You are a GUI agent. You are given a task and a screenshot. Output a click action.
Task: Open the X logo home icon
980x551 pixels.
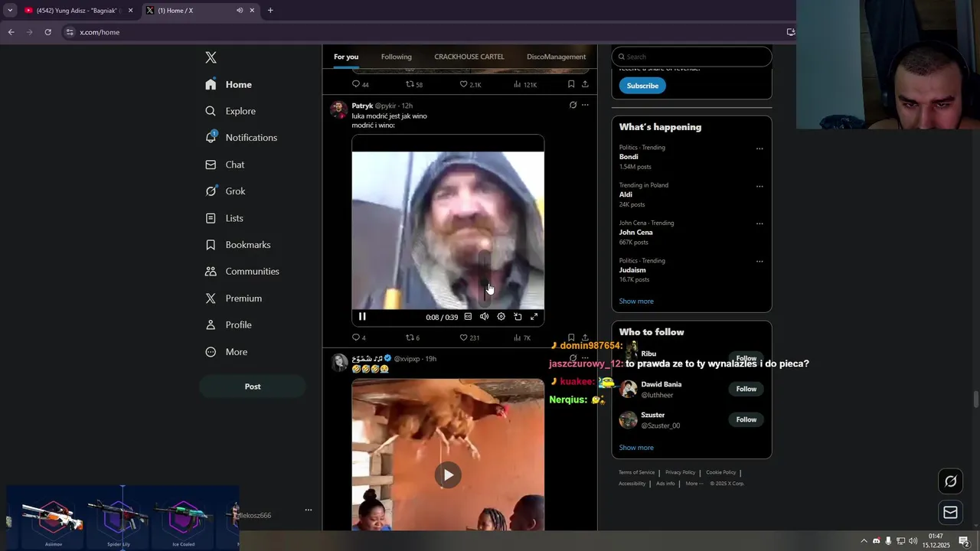tap(211, 57)
